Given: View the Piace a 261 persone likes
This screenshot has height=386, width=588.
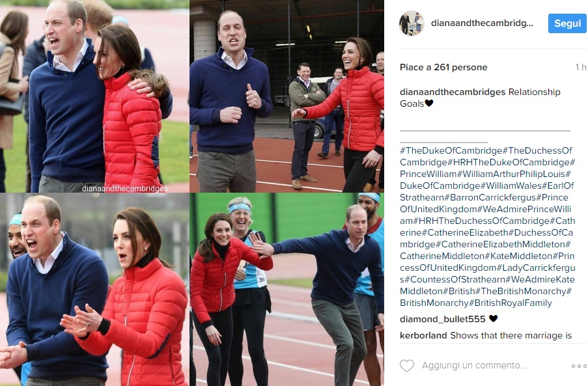Looking at the screenshot, I should point(443,68).
